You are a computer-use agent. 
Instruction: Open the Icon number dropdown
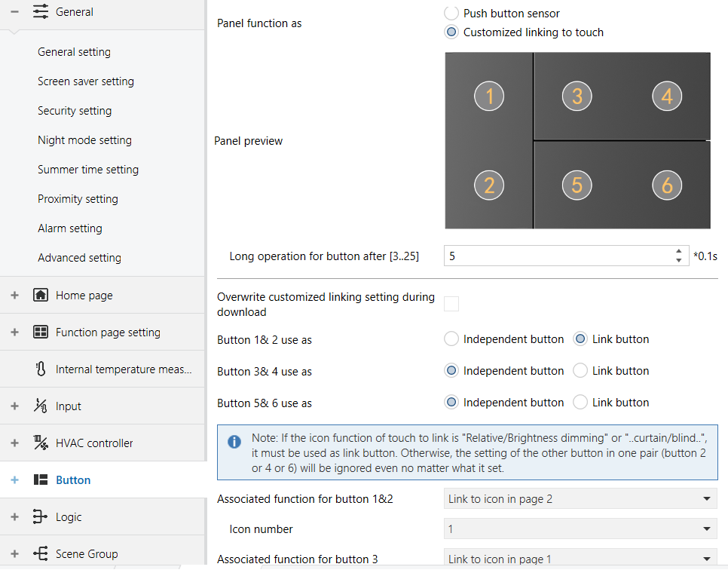click(580, 529)
